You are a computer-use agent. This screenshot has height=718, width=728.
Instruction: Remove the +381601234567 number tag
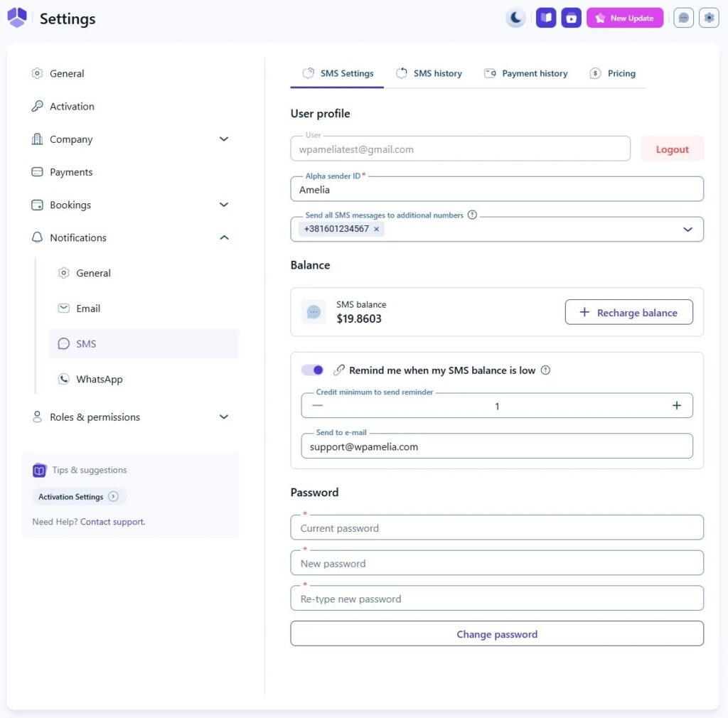pyautogui.click(x=377, y=229)
